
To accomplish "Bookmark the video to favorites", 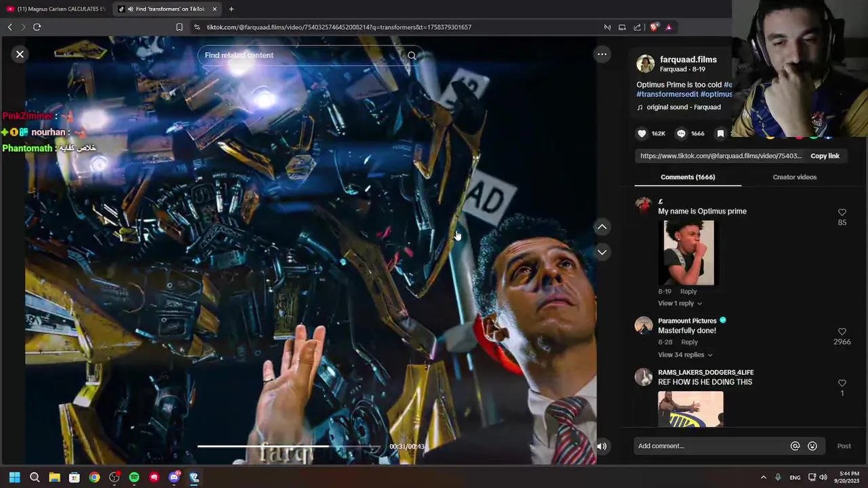I will (720, 134).
